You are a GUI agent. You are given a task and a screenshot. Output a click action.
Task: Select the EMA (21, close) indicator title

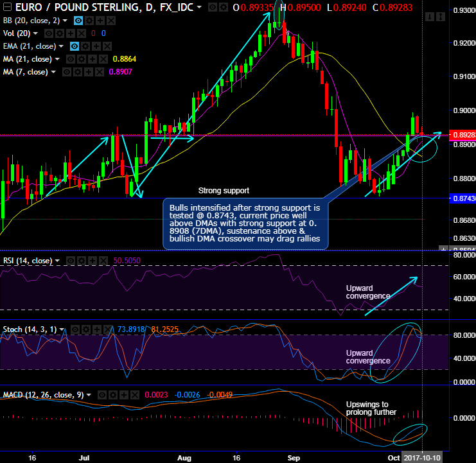point(30,46)
